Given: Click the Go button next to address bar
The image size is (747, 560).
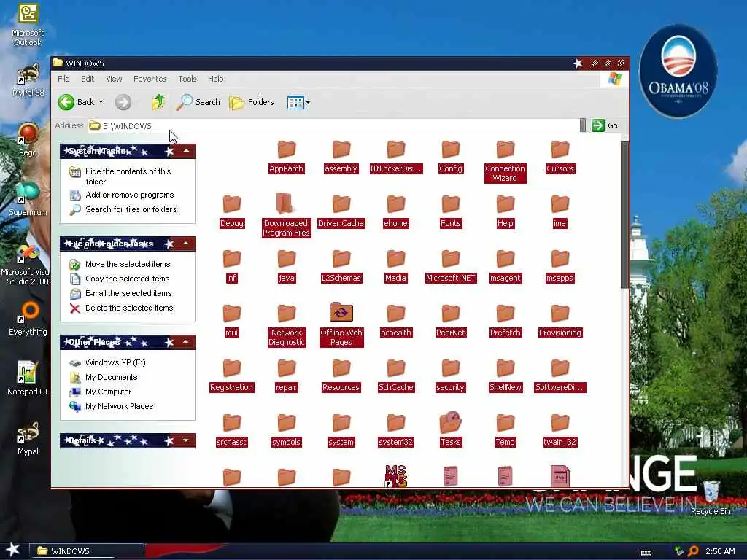Looking at the screenshot, I should pos(605,125).
